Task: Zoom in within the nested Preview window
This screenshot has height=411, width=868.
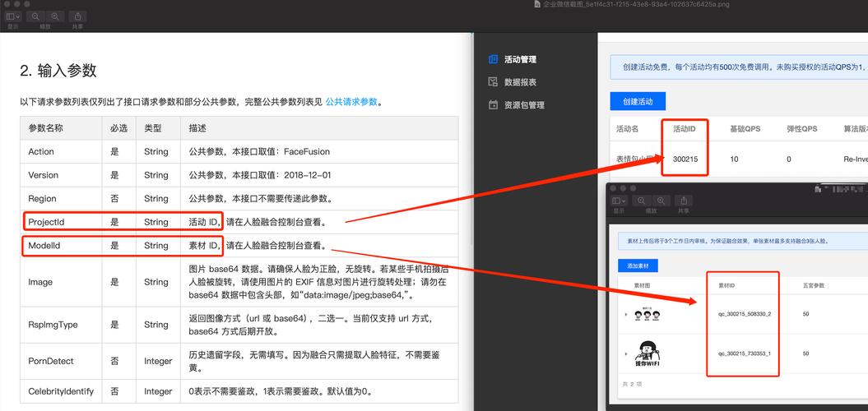Action: click(659, 201)
